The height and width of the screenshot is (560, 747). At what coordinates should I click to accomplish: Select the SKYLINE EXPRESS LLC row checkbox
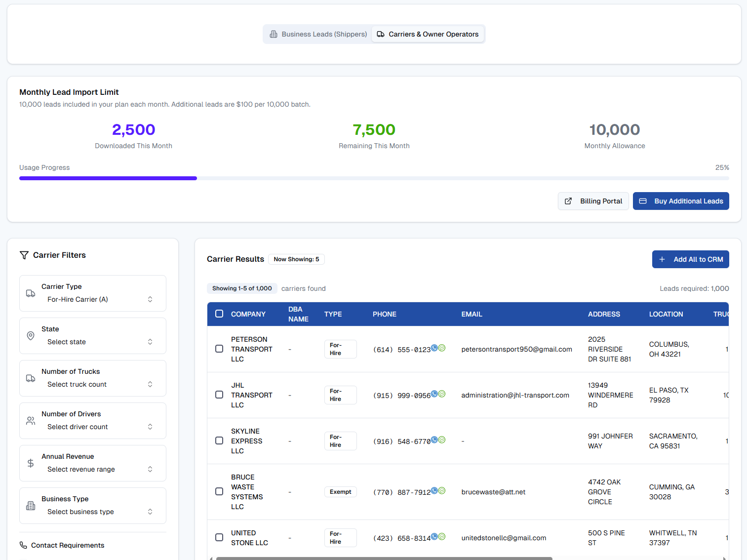tap(219, 441)
